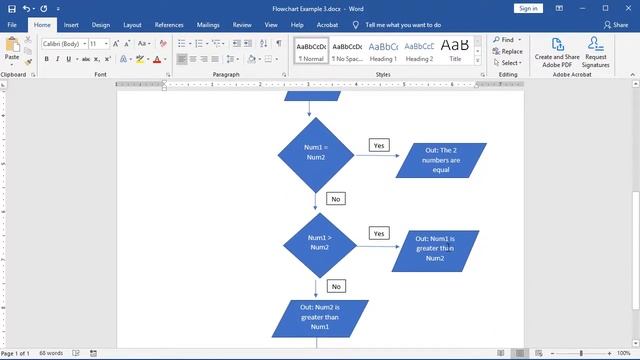This screenshot has width=640, height=360.
Task: Decrease the paragraph indent
Action: pyautogui.click(x=236, y=44)
